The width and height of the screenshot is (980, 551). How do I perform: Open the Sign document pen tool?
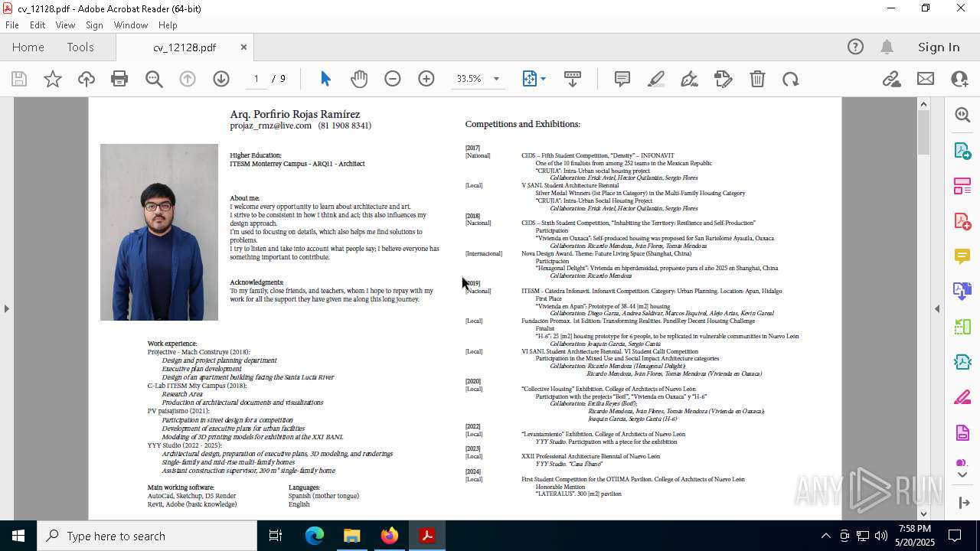click(x=690, y=79)
